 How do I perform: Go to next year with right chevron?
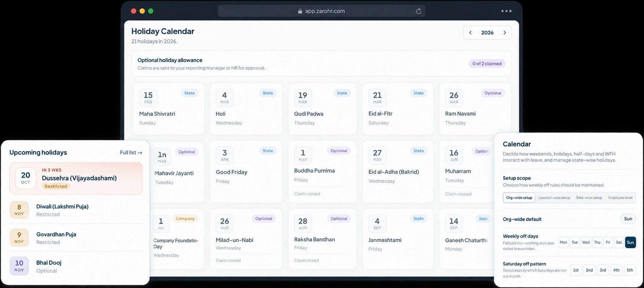[505, 33]
